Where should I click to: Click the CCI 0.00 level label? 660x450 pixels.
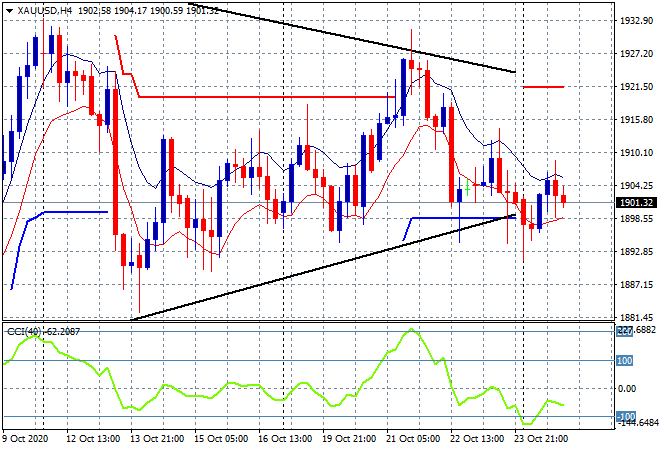click(627, 389)
